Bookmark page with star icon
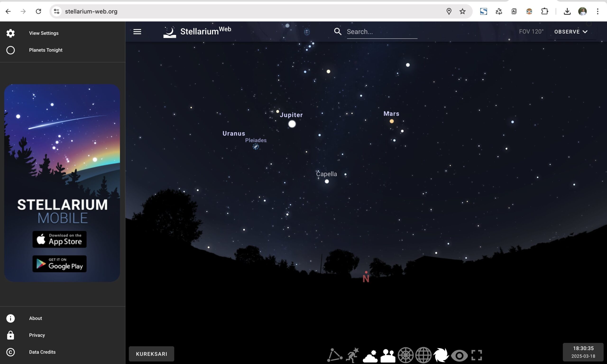 click(x=462, y=11)
